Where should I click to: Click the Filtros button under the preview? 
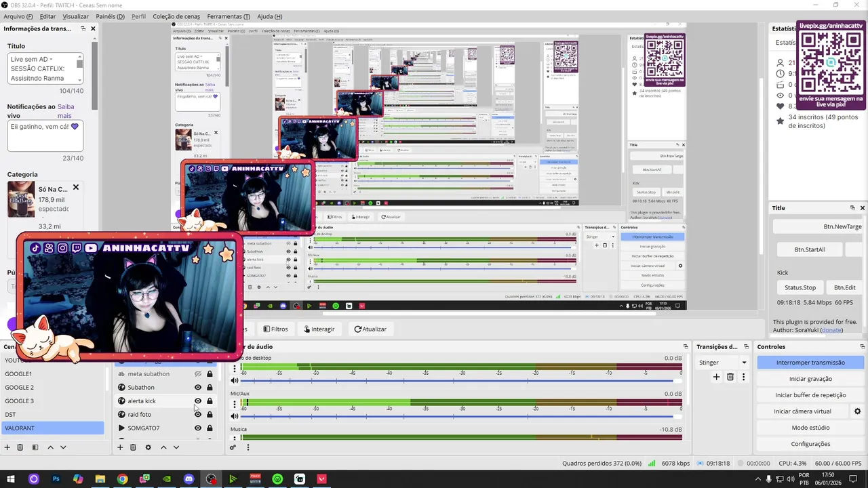pos(276,329)
